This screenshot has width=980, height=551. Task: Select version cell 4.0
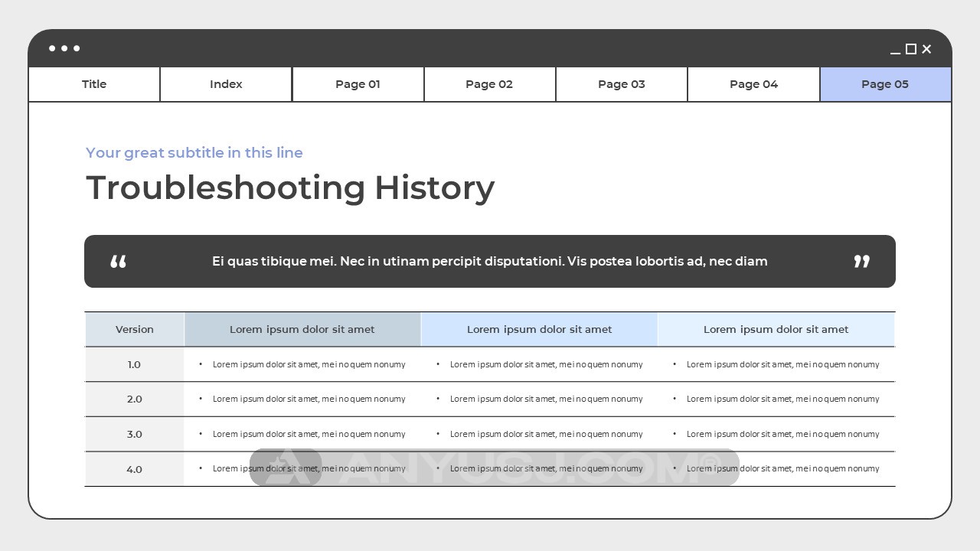coord(134,469)
